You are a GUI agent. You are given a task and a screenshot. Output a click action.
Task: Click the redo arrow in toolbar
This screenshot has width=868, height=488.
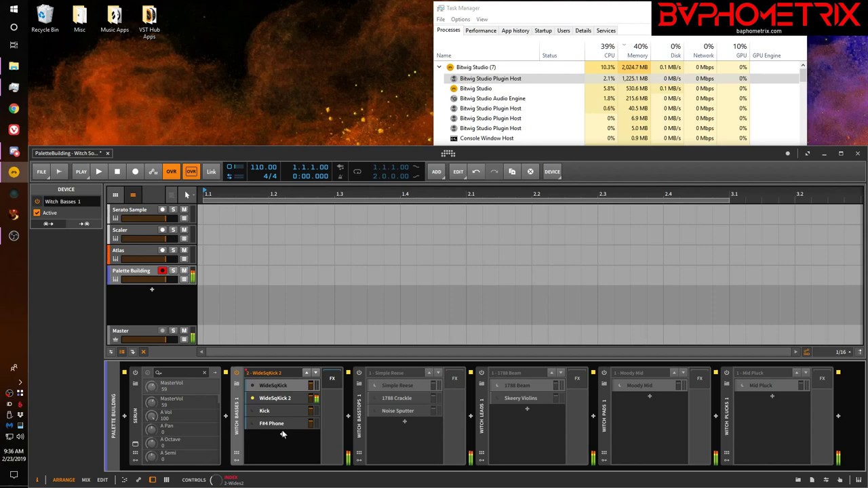(494, 171)
